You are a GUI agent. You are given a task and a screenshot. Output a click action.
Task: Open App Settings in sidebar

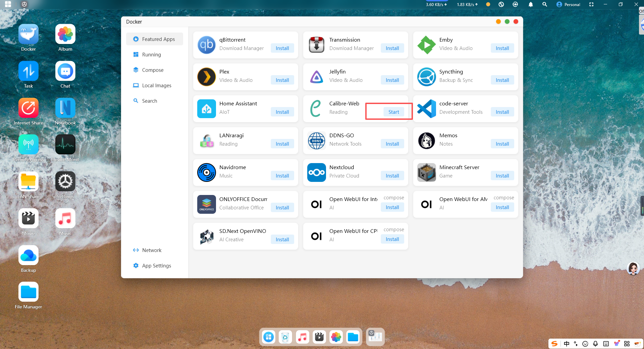pos(155,265)
